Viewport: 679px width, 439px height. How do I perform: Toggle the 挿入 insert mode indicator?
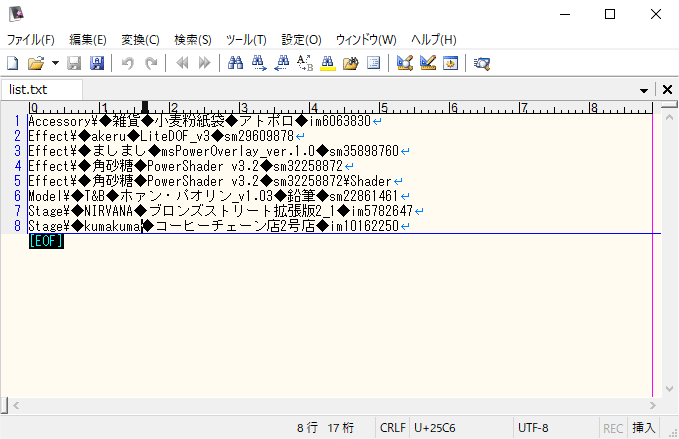pos(643,428)
